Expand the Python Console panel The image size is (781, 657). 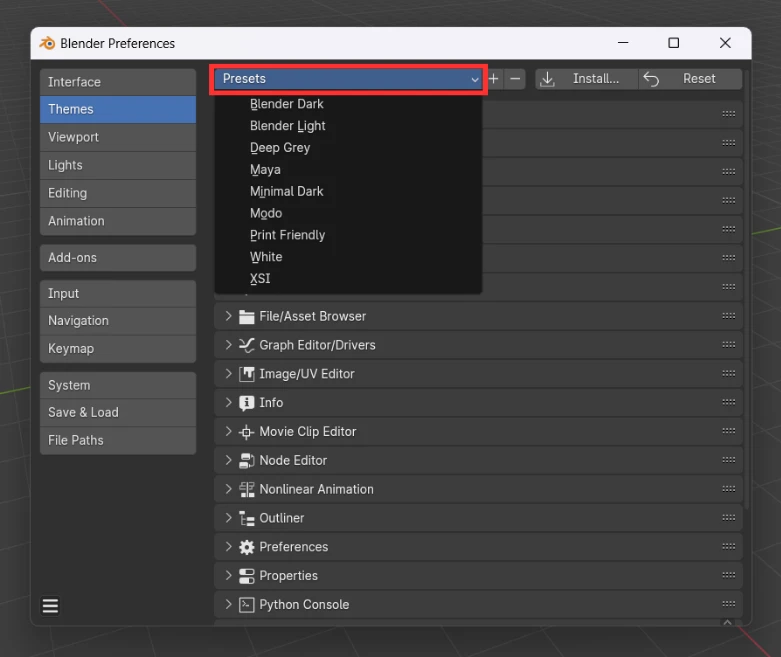[x=229, y=605]
